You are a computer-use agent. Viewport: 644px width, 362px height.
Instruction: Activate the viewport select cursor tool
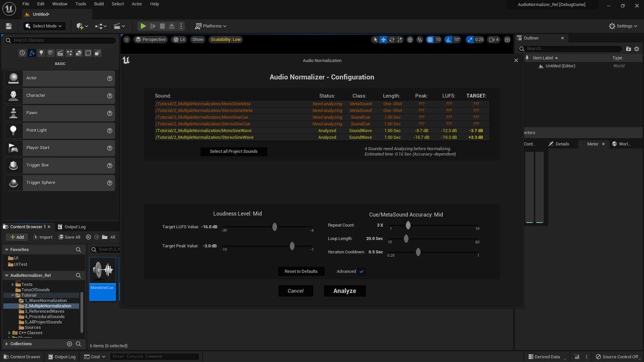(375, 39)
